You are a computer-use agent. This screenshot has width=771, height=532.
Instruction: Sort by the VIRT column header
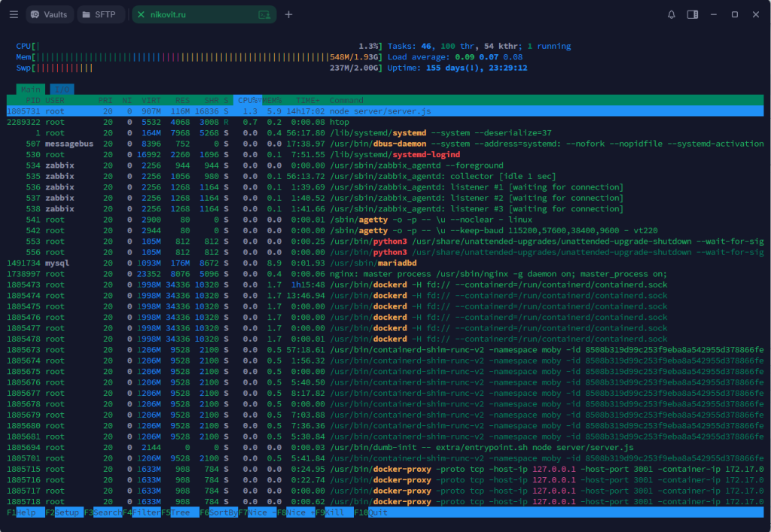tap(151, 100)
